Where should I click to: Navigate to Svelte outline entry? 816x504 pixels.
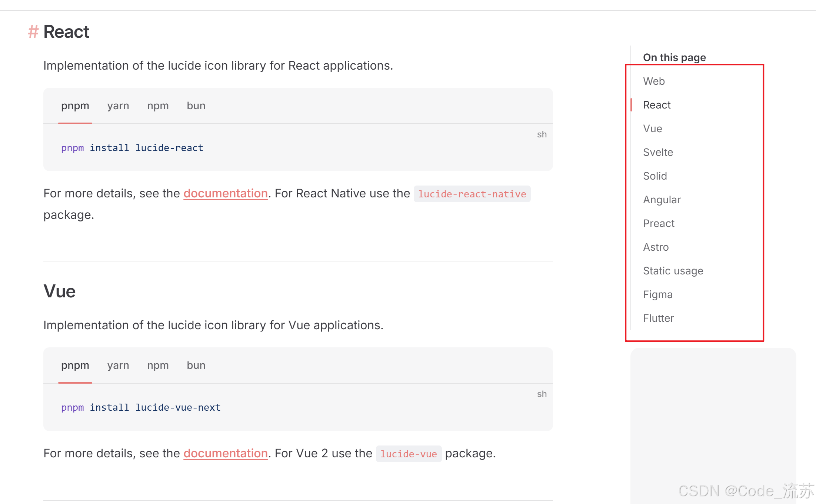pos(658,153)
